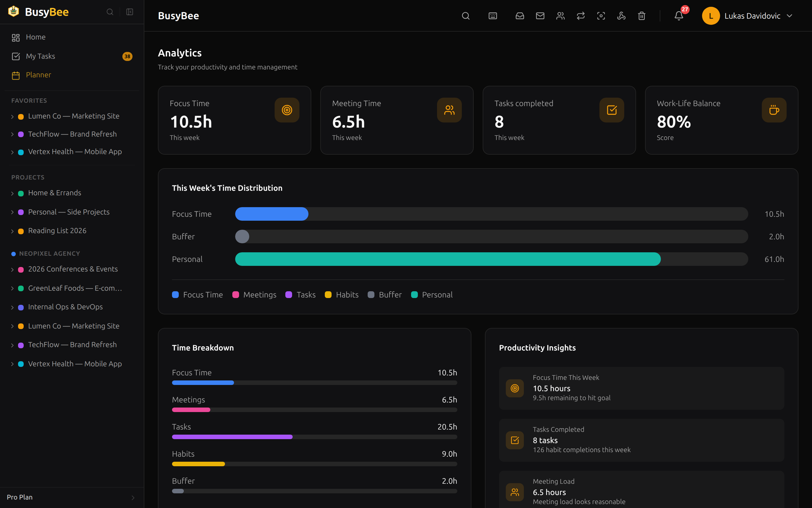Screen dimensions: 812x508
Task: Open Planner in sidebar
Action: 72,75
